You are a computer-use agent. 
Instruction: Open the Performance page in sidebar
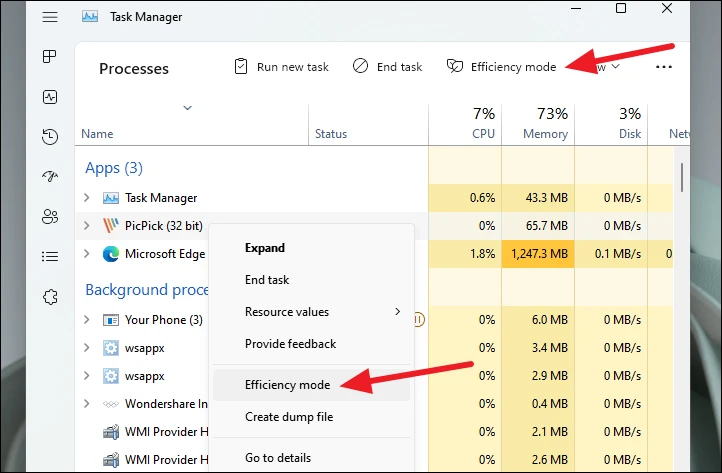point(50,97)
